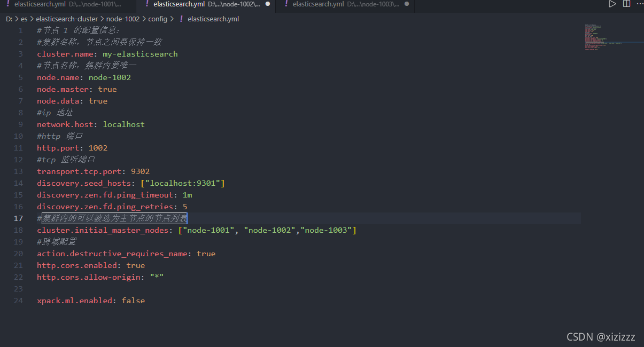Click the discovery.seed_hosts key
This screenshot has height=347, width=644.
(84, 183)
